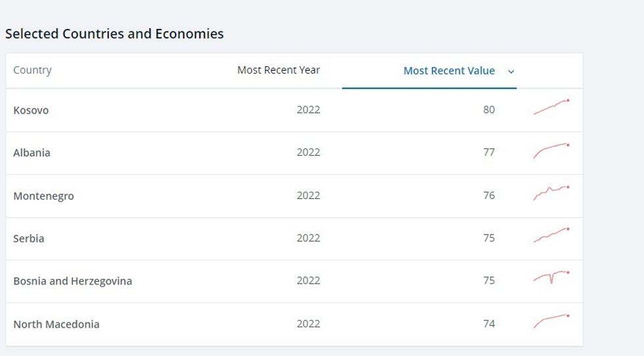Image resolution: width=644 pixels, height=356 pixels.
Task: Click the sort arrow beside Most Recent Value
Action: 511,72
